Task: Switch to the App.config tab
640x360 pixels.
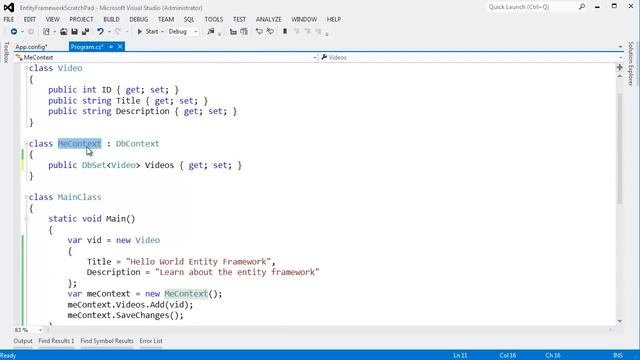Action: (x=31, y=47)
